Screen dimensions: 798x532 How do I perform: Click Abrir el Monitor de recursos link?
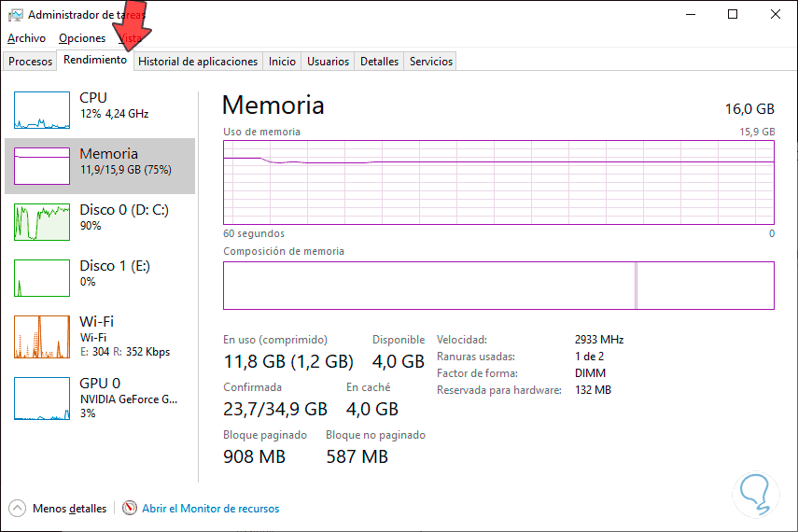[211, 509]
